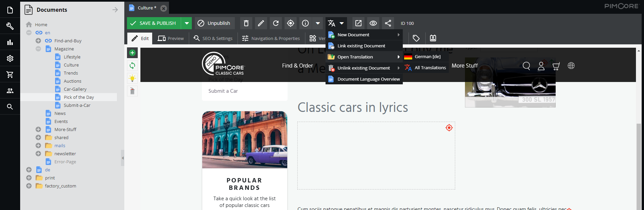Click Submit a Car link
The width and height of the screenshot is (644, 210).
tap(223, 91)
